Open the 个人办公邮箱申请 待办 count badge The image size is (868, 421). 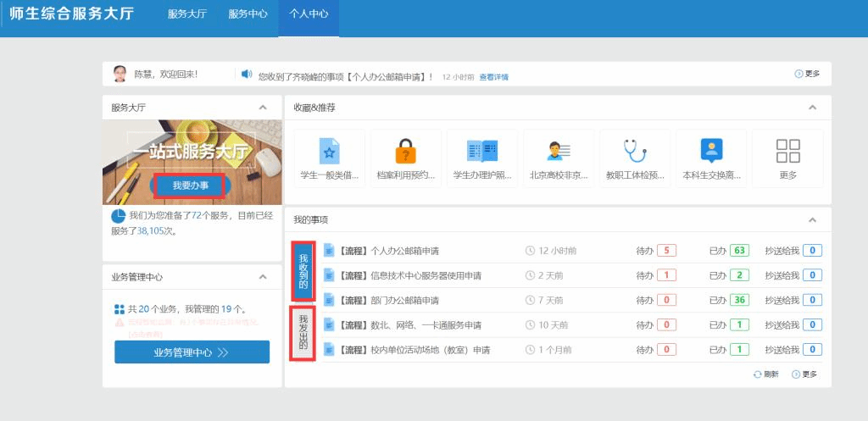pyautogui.click(x=666, y=251)
